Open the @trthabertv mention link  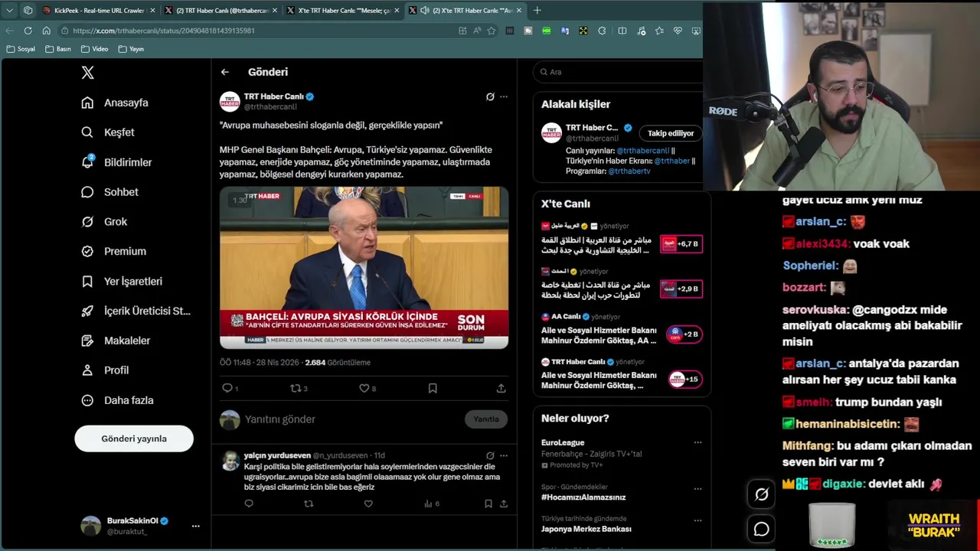tap(629, 171)
